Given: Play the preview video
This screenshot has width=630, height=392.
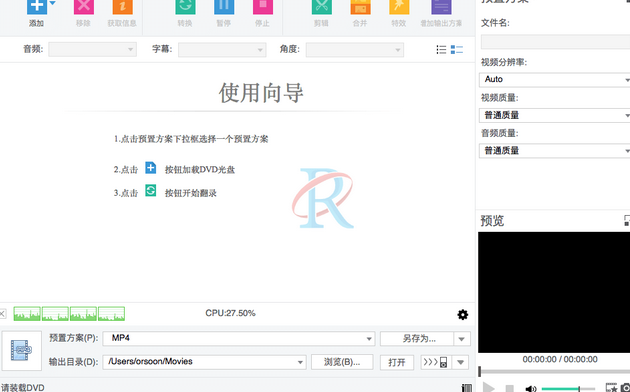Looking at the screenshot, I should click(488, 388).
